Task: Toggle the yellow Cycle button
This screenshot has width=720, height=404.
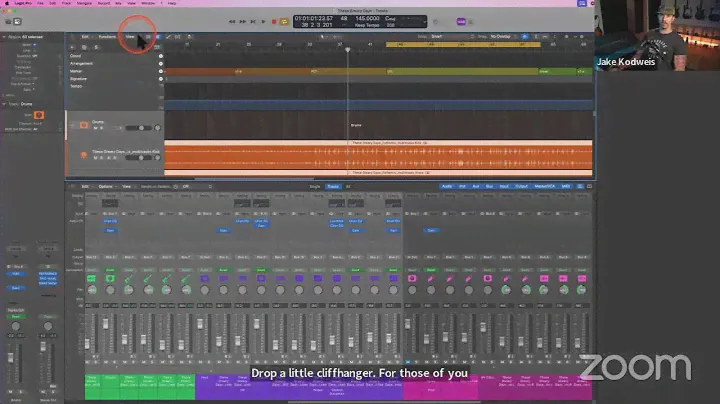Action: (x=286, y=21)
